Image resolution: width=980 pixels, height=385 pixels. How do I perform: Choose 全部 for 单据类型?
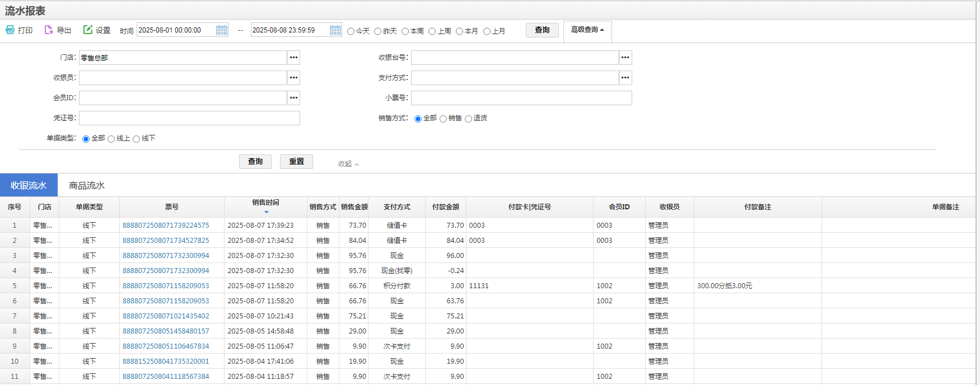click(x=86, y=139)
